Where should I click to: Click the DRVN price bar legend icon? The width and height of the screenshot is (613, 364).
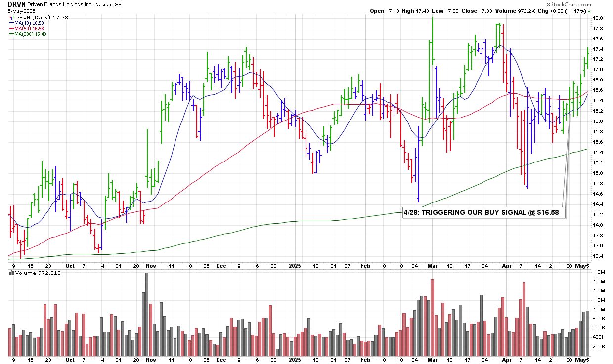pos(11,17)
